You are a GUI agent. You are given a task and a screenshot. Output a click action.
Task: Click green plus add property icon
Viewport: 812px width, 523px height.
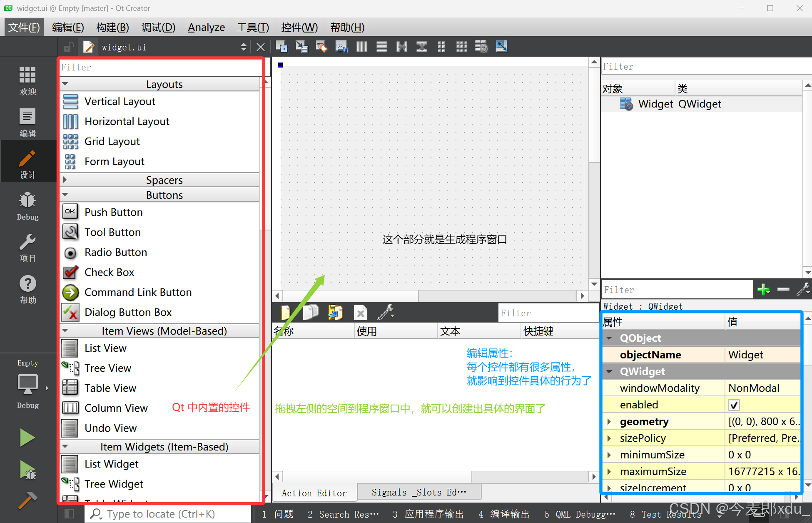763,289
